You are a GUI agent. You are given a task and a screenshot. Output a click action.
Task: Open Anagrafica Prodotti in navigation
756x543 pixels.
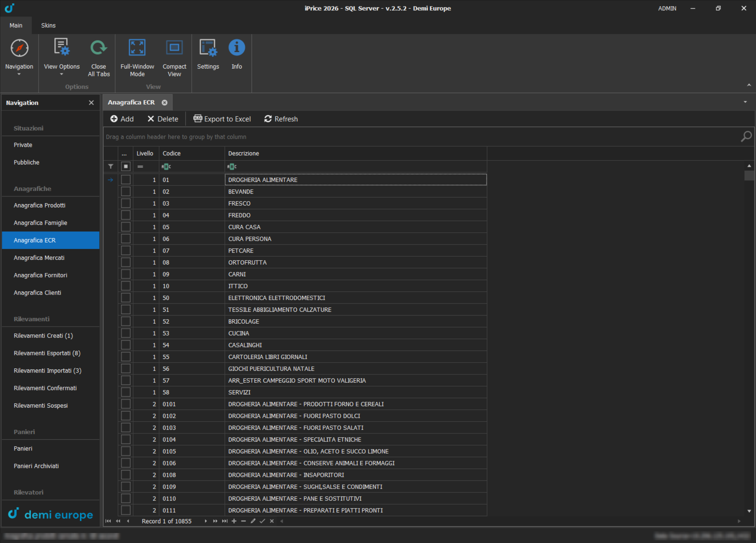pos(51,205)
